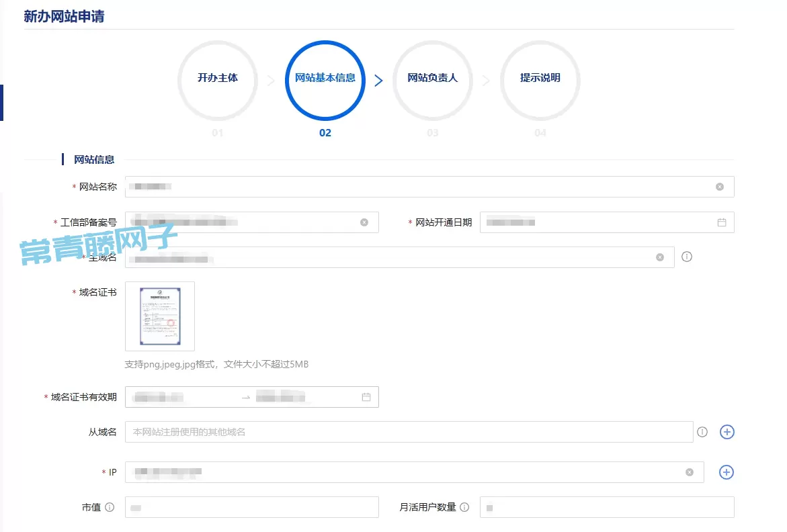
Task: Click the info icon next to 月活用户数量
Action: click(x=464, y=507)
